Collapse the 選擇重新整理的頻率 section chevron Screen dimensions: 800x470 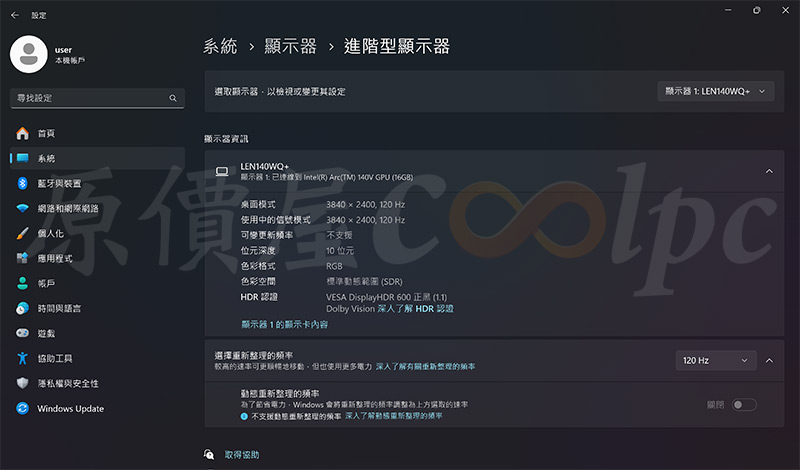769,360
